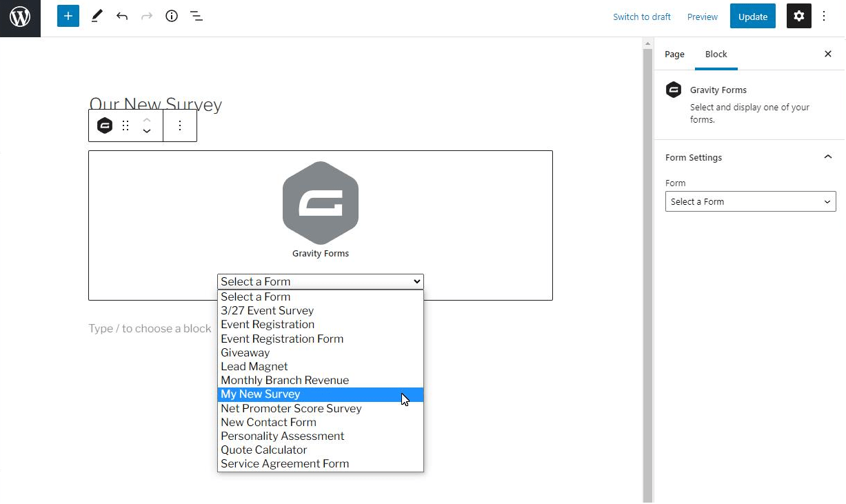Select Personality Assessment option
Viewport: 846px width, 504px height.
tap(321, 436)
